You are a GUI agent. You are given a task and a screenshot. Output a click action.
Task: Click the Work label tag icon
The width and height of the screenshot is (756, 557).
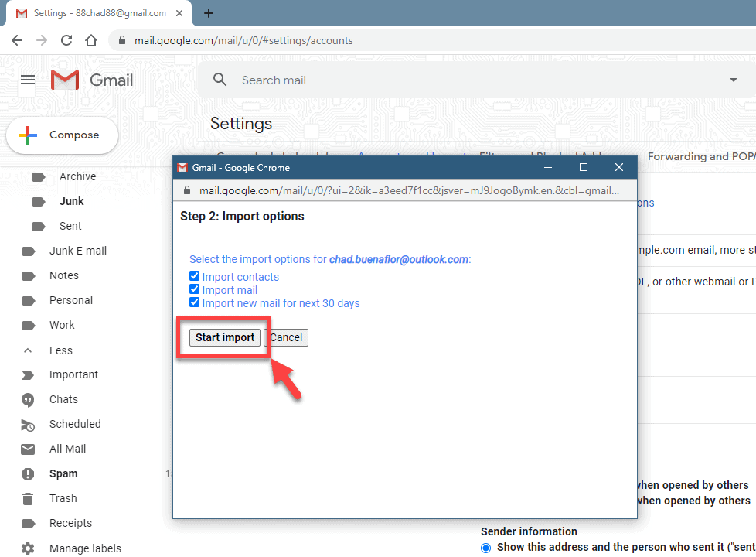(29, 326)
